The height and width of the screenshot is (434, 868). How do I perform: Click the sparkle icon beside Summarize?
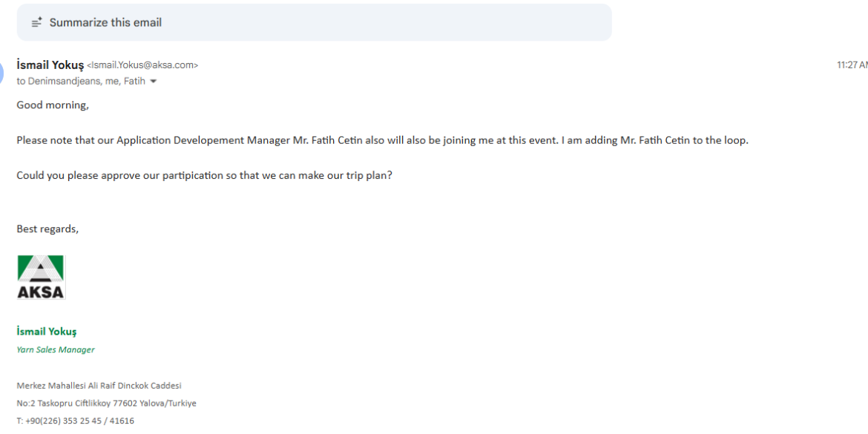(x=36, y=23)
